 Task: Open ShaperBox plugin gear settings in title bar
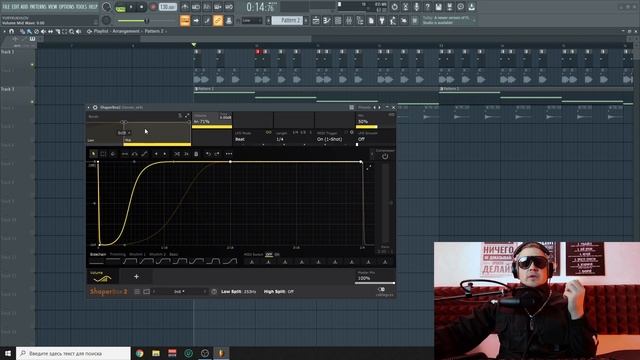click(95, 107)
